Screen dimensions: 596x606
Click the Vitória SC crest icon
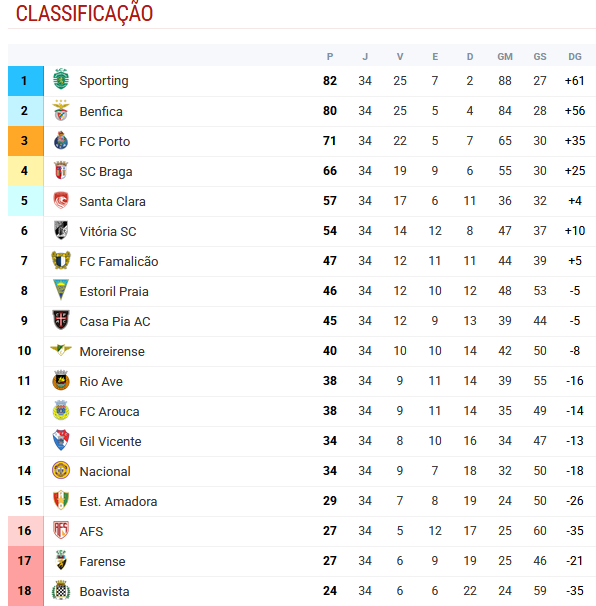(x=61, y=230)
